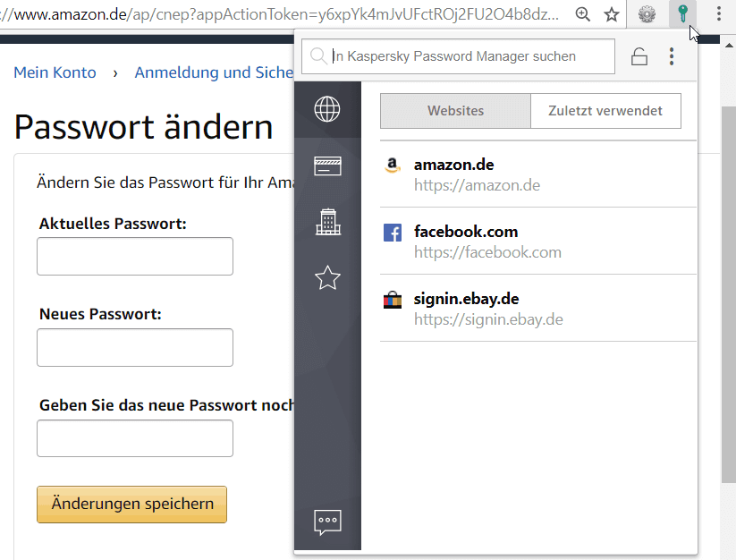Click the search magnifier in Kaspersky popup
736x560 pixels.
(318, 56)
